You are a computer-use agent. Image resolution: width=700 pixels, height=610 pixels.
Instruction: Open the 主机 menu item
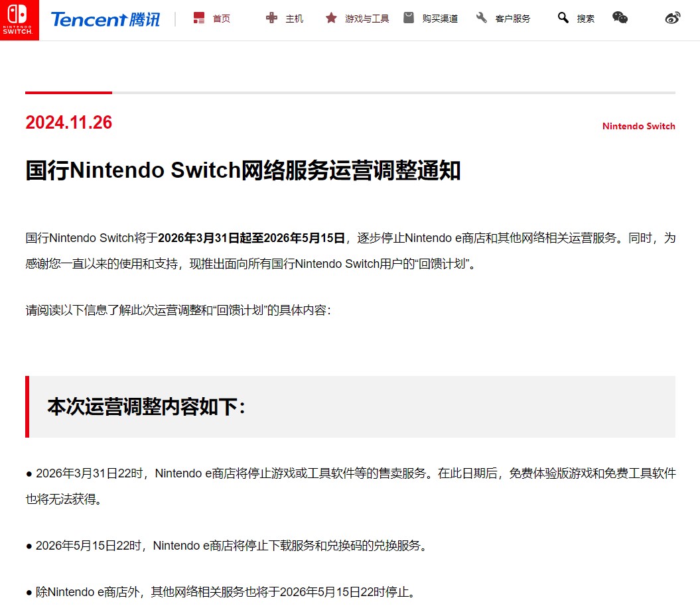point(294,19)
